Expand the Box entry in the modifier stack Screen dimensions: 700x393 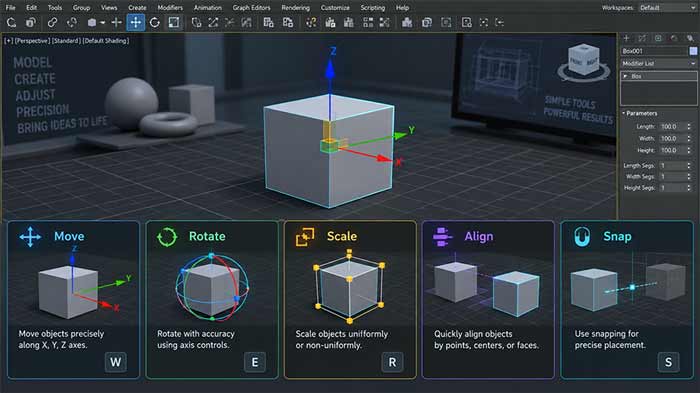[x=625, y=76]
